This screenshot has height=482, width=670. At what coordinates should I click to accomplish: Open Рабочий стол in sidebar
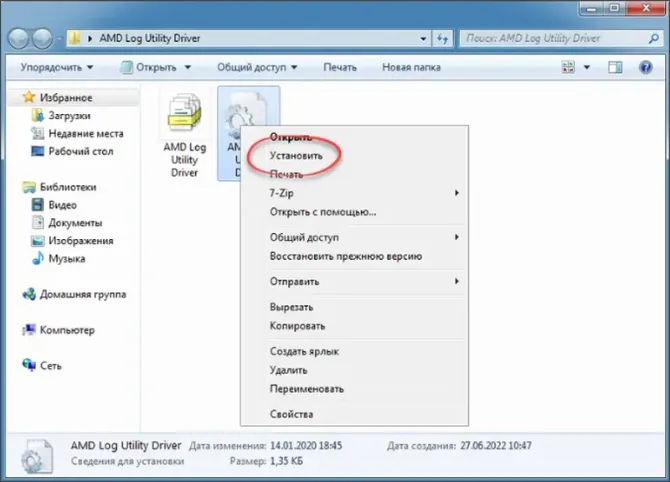[81, 151]
